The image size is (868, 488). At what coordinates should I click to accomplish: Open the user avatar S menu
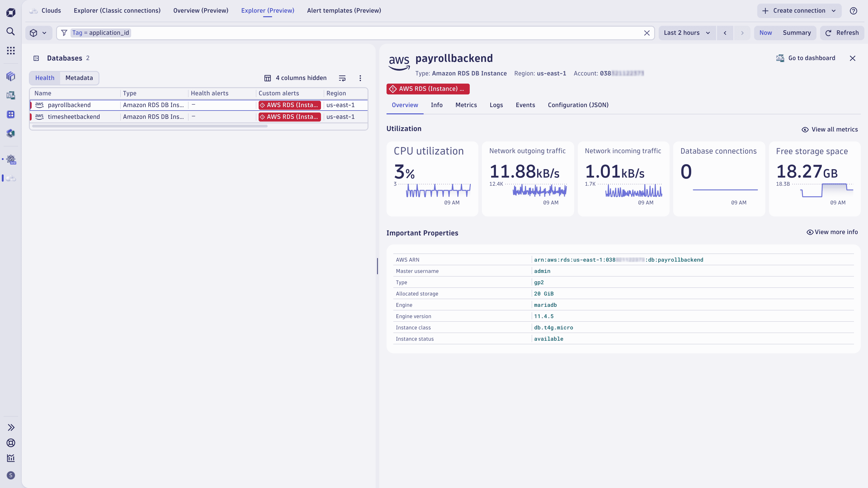[x=11, y=475]
